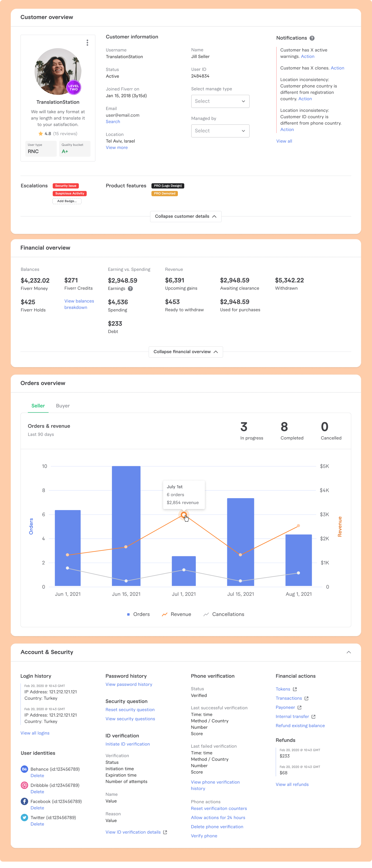Toggle Revenue series in chart legend
The width and height of the screenshot is (372, 868).
pos(176,614)
